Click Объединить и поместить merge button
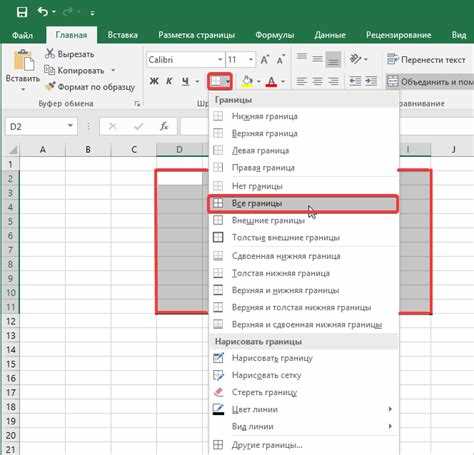The image size is (474, 455). click(x=430, y=82)
